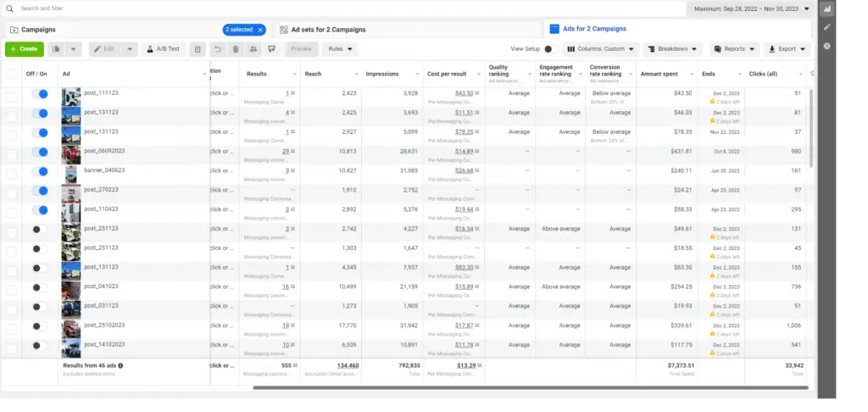Open the clock history icon in sidebar
The height and width of the screenshot is (412, 868).
click(826, 45)
